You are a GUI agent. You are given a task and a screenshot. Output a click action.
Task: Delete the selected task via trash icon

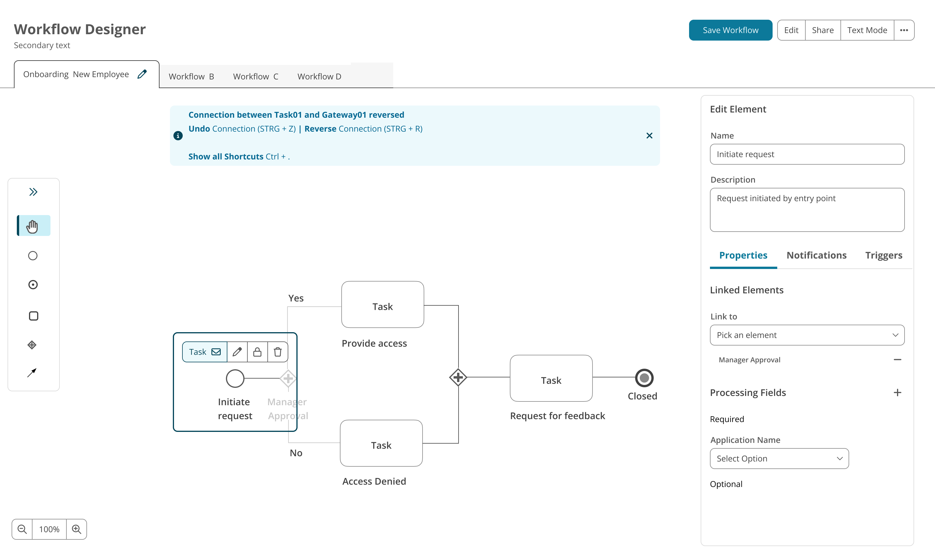[x=278, y=351]
